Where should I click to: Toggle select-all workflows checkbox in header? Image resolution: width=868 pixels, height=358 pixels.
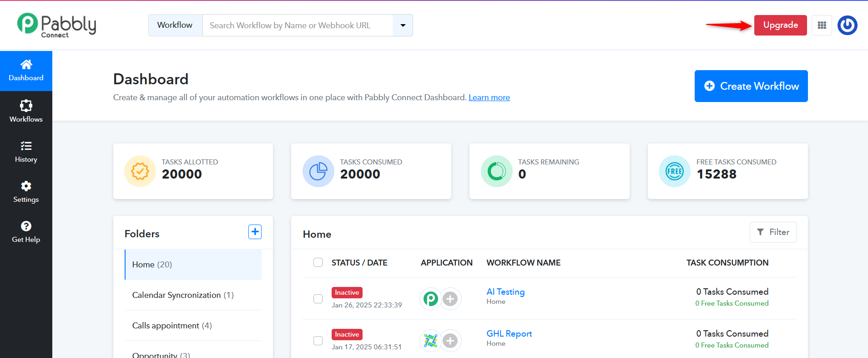click(x=318, y=262)
